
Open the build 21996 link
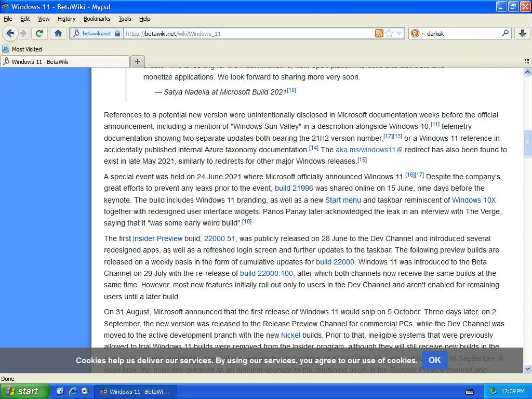(294, 188)
